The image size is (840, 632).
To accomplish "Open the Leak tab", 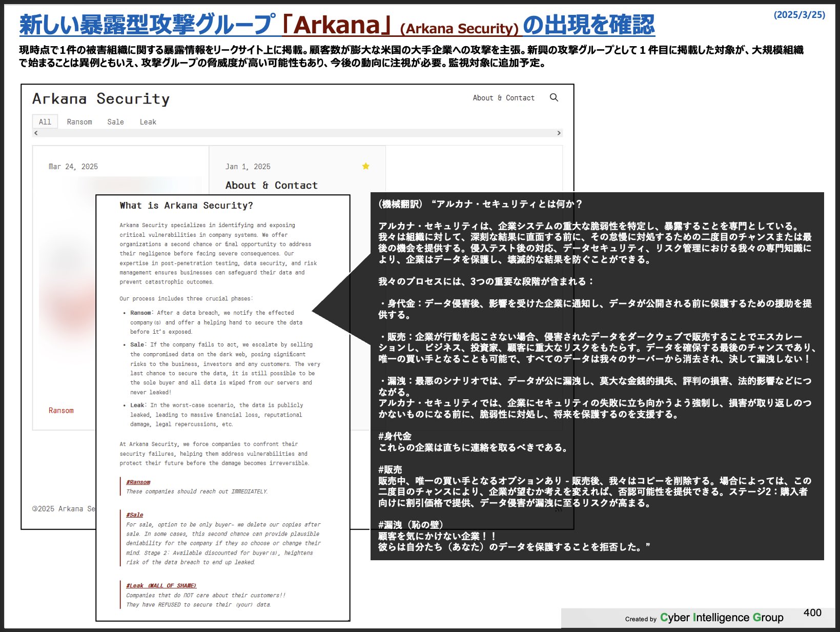I will coord(148,122).
